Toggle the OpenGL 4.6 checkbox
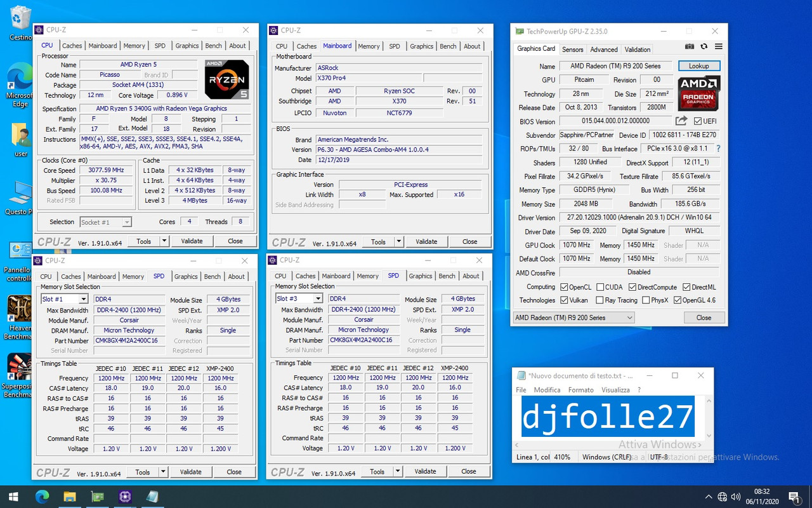 pyautogui.click(x=678, y=300)
